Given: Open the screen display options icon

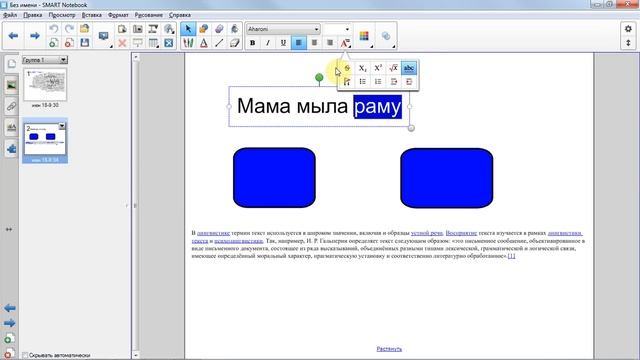Looking at the screenshot, I should tap(104, 36).
